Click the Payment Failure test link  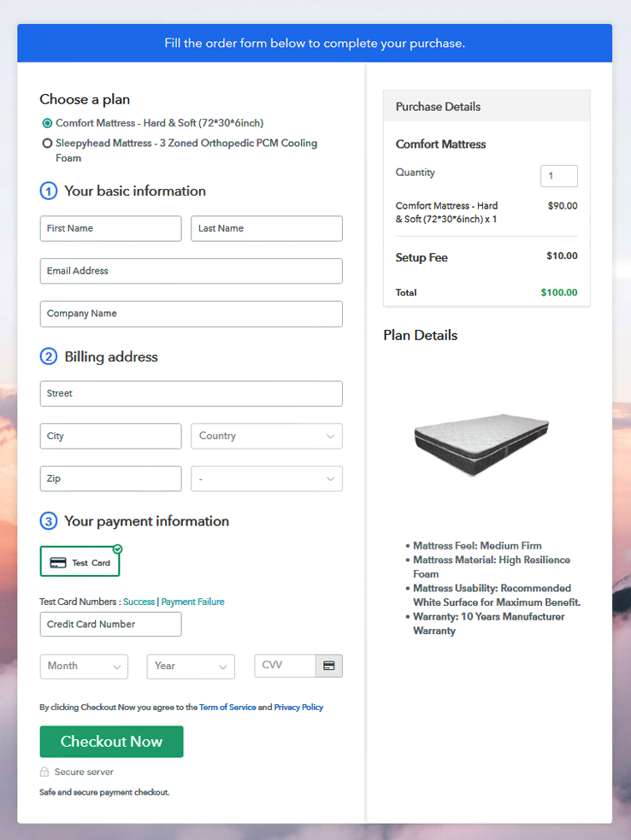click(x=192, y=602)
